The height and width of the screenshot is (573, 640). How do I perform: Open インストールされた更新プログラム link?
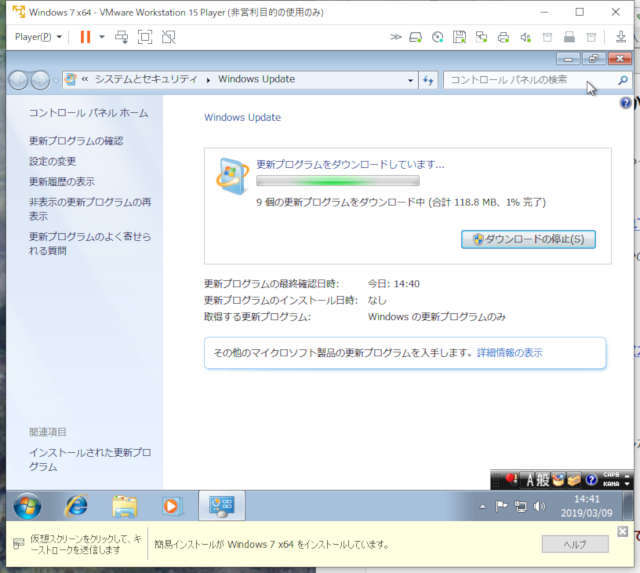90,460
